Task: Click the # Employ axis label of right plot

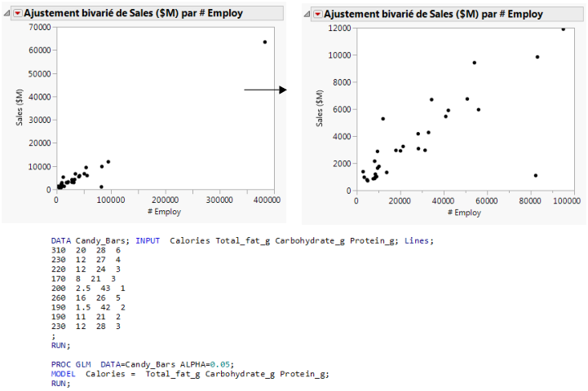Action: 464,213
